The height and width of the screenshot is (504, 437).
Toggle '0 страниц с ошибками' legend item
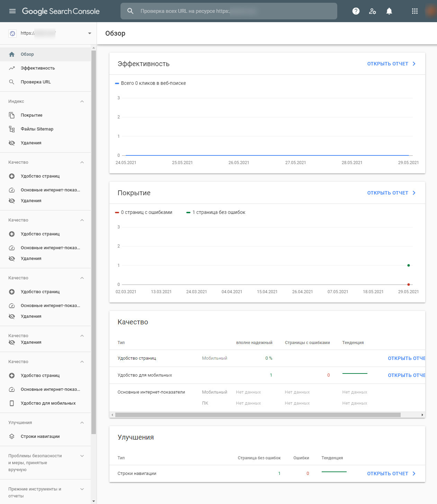click(144, 212)
